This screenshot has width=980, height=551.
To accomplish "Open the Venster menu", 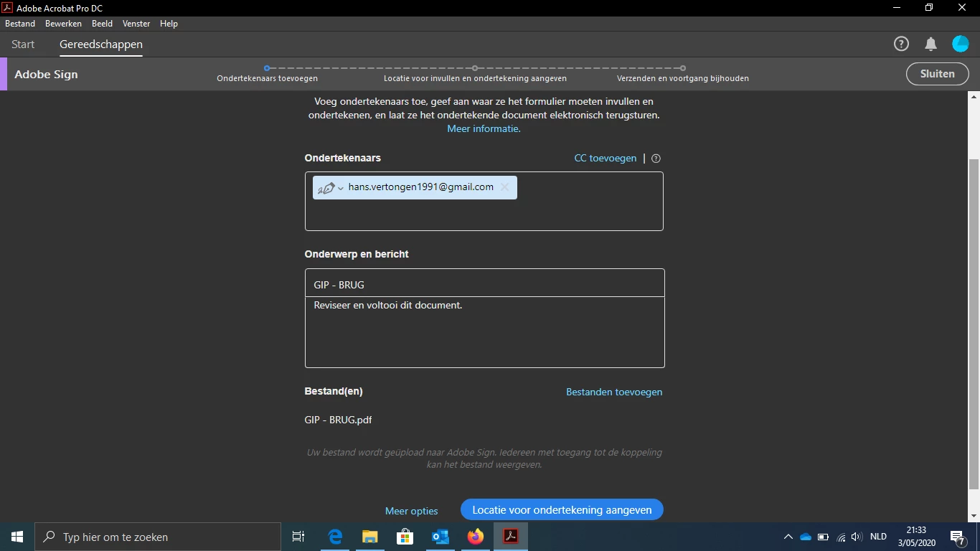I will 136,24.
